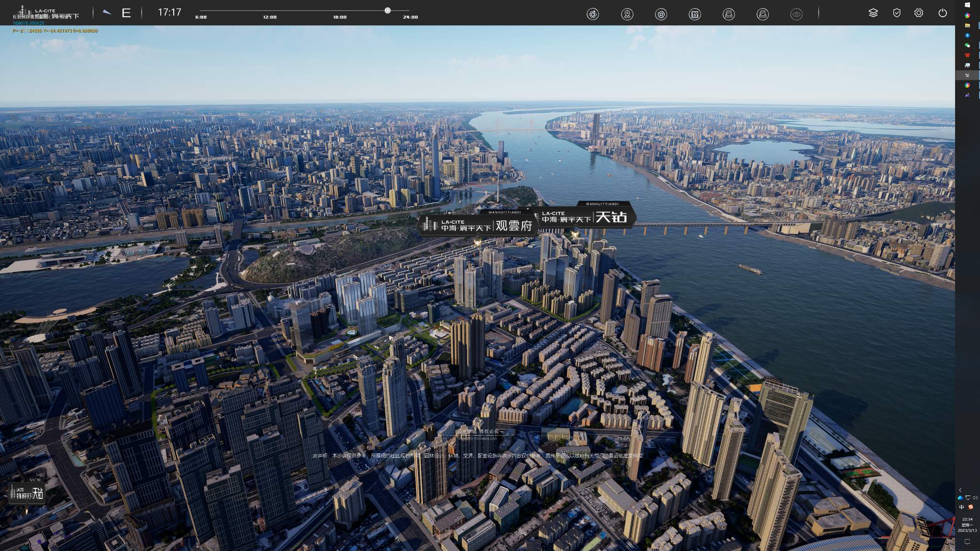Image resolution: width=980 pixels, height=551 pixels.
Task: Click the shield checkmark icon
Action: [897, 13]
